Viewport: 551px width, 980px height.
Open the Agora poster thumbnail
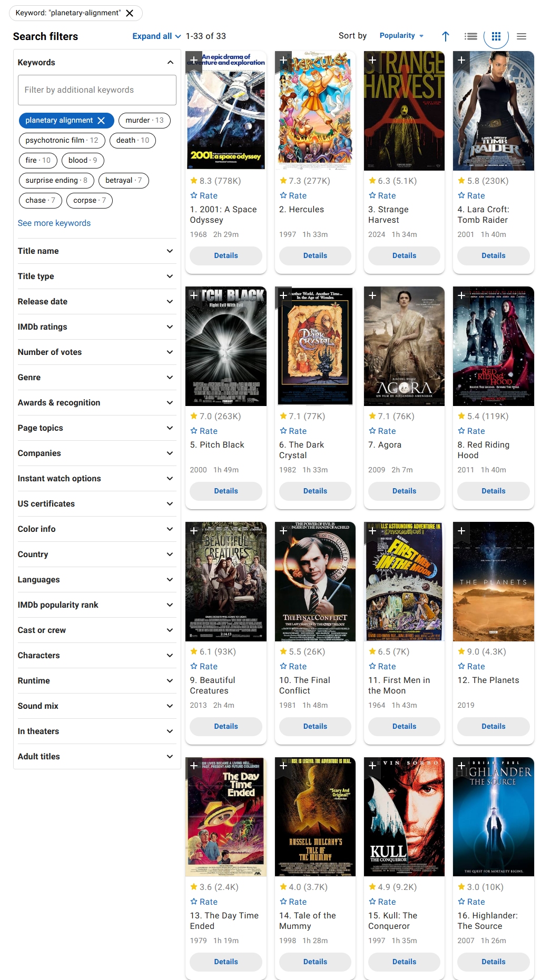tap(404, 346)
